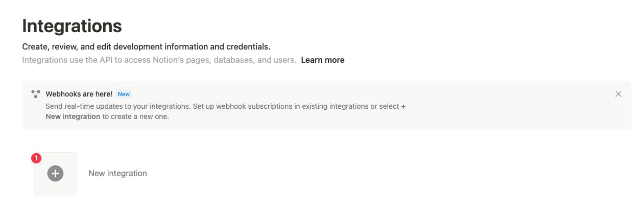
Task: Open the "Learn more" link
Action: tap(322, 60)
